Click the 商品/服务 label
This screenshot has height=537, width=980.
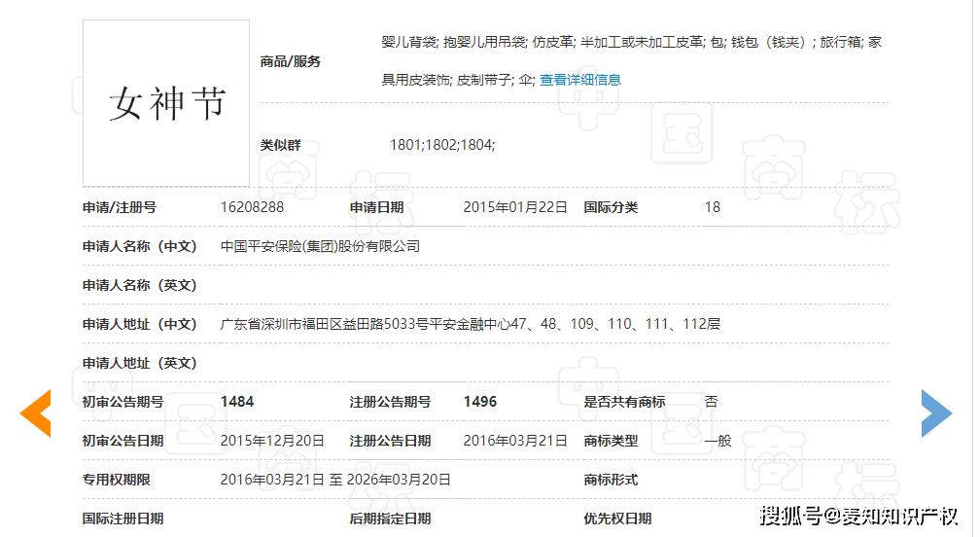click(x=291, y=61)
